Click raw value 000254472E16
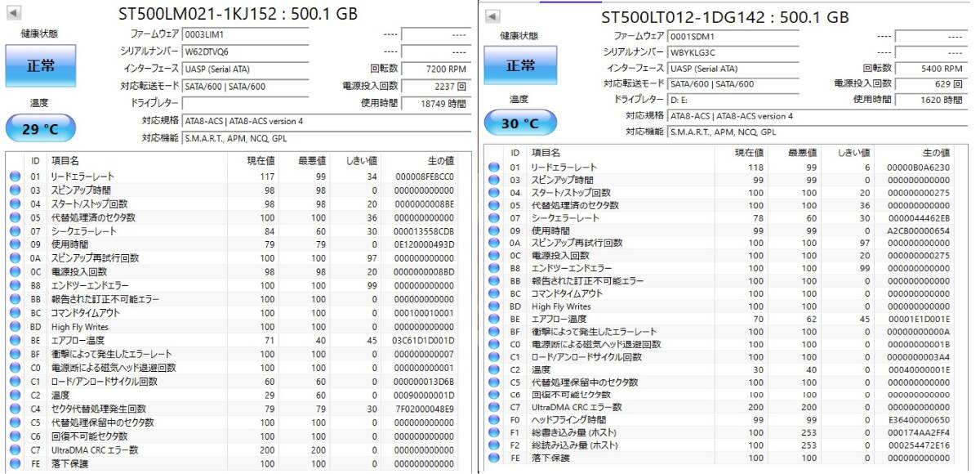The image size is (980, 474). [x=920, y=445]
